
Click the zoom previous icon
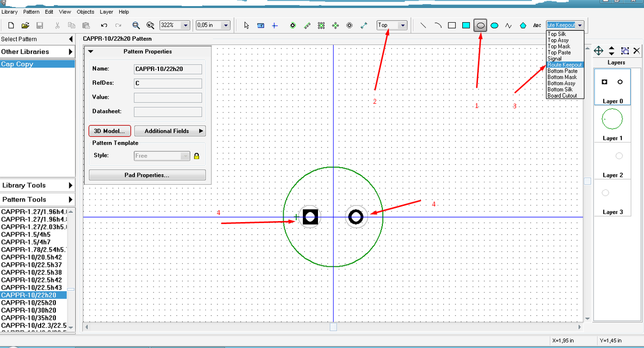click(x=150, y=25)
